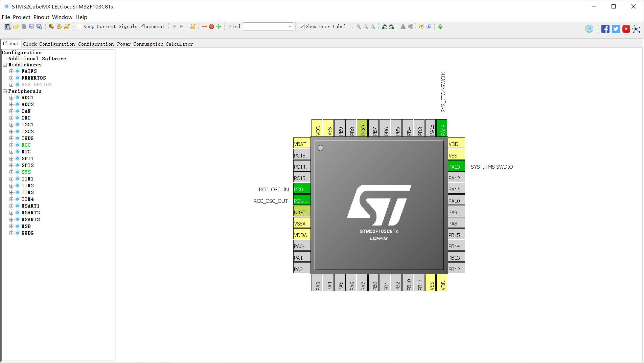Open the ST Facebook page icon
Image resolution: width=644 pixels, height=363 pixels.
click(605, 29)
